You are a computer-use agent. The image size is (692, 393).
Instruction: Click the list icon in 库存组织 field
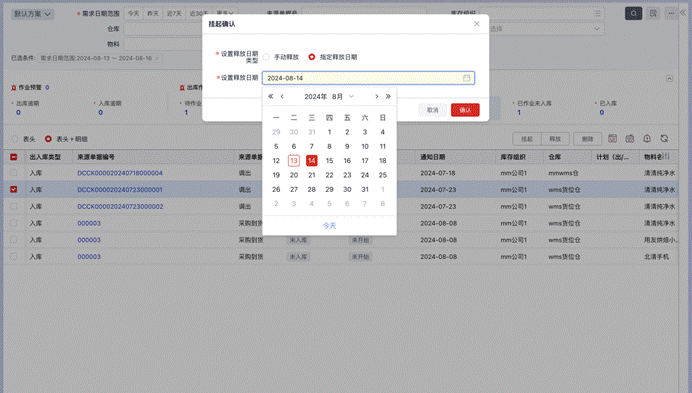click(597, 13)
